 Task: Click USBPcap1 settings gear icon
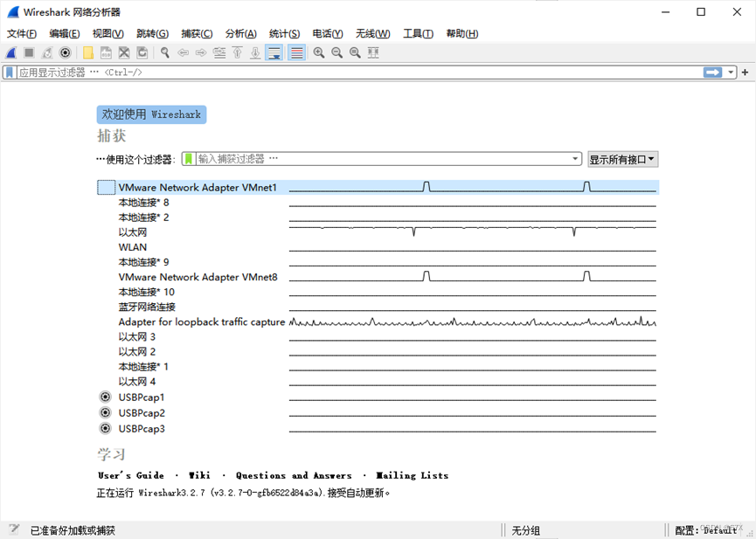click(x=105, y=397)
